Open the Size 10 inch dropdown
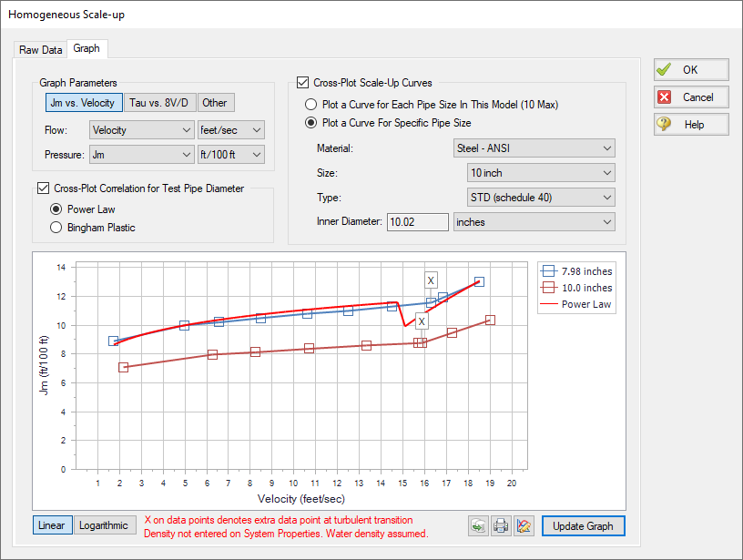This screenshot has height=560, width=743. tap(541, 173)
